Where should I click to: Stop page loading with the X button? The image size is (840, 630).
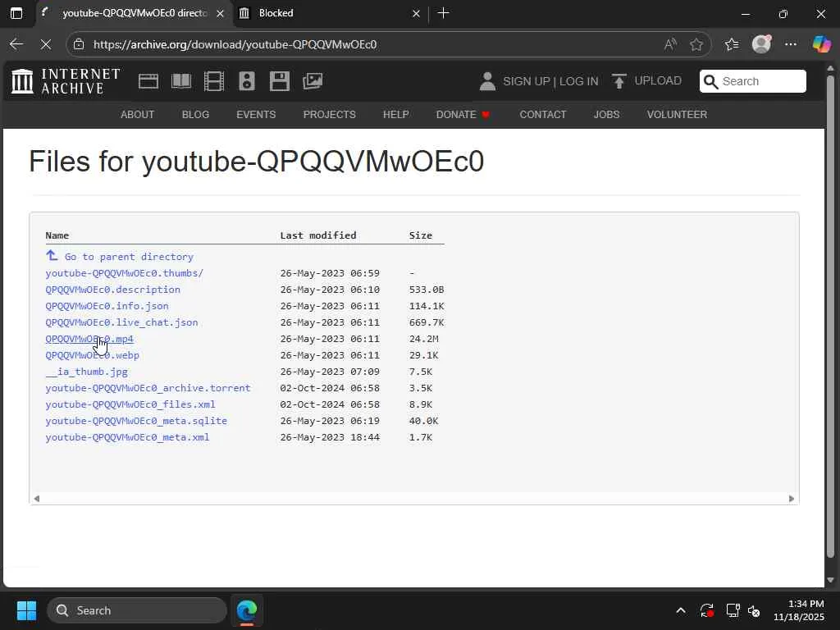(46, 44)
